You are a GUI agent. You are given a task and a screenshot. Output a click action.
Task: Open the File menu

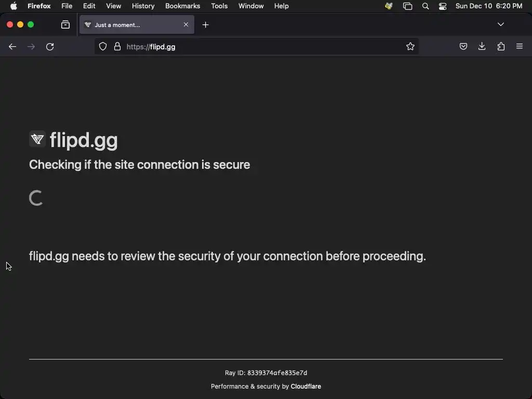click(x=67, y=6)
